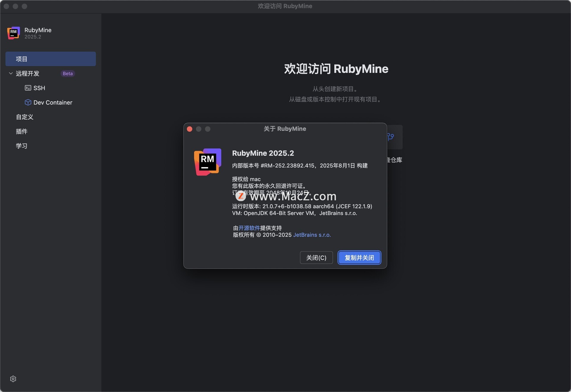The width and height of the screenshot is (571, 392).
Task: Click the VM: OpenJDK 64-Bit Server VM line
Action: pos(294,213)
